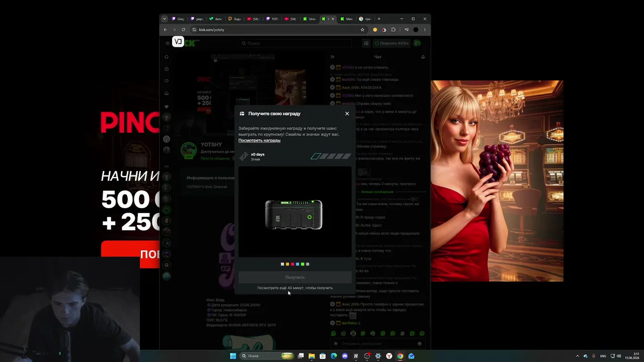Open Yandex Browser from the taskbar
This screenshot has height=362, width=644.
click(x=389, y=356)
